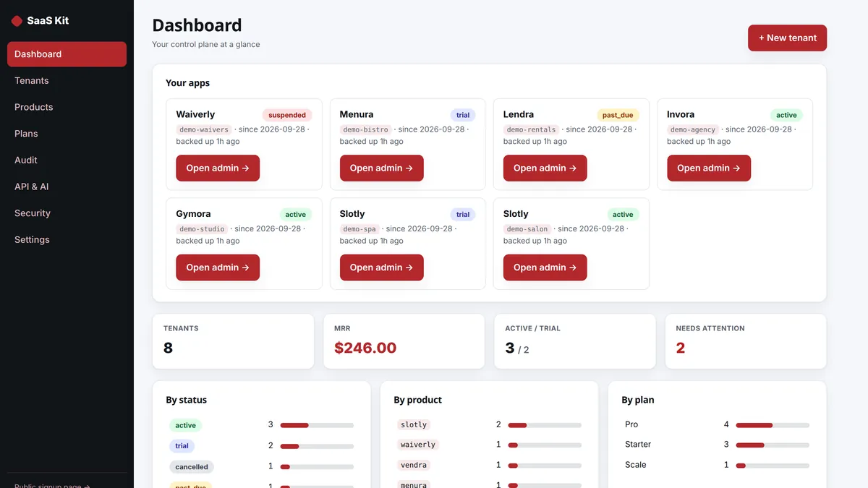Click Menura's trial badge
Screen dimensions: 868x488
pos(463,115)
